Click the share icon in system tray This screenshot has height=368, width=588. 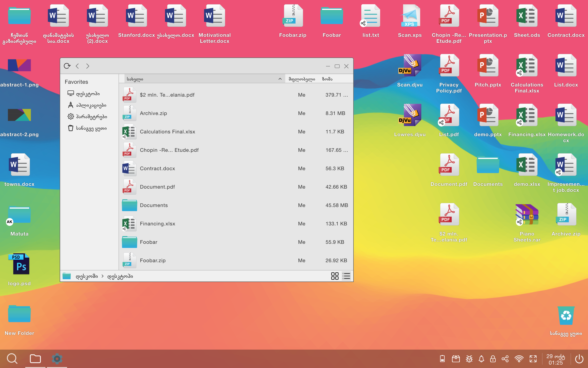tap(505, 359)
